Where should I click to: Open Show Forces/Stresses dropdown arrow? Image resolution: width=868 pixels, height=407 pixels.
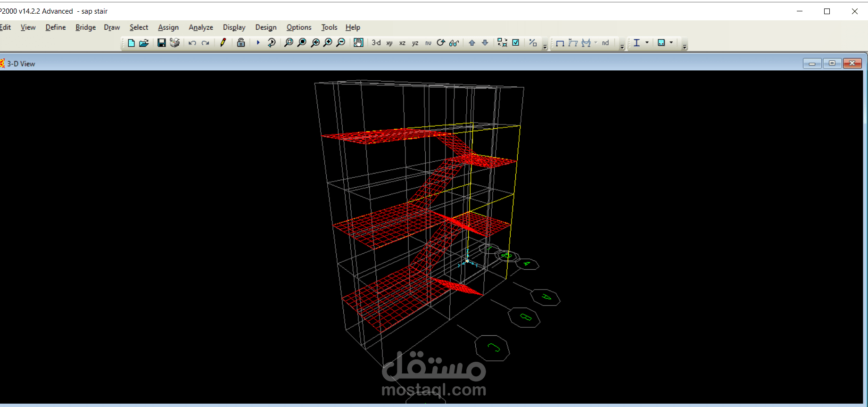596,43
